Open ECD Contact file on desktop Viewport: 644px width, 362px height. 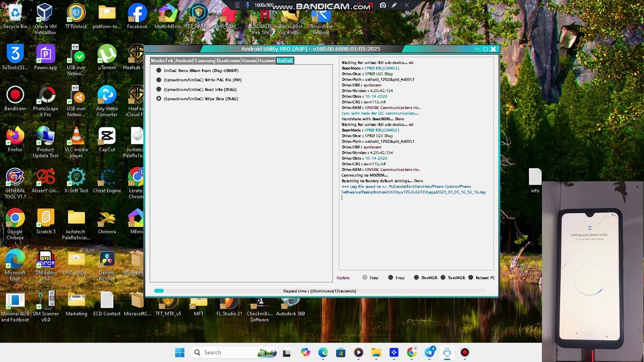pyautogui.click(x=107, y=304)
